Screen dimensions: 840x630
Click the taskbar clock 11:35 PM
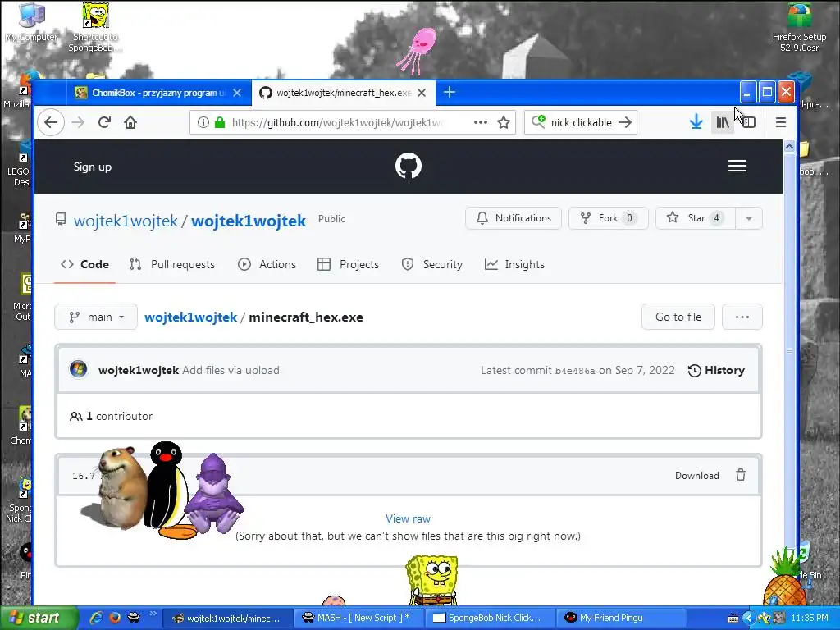tap(810, 618)
